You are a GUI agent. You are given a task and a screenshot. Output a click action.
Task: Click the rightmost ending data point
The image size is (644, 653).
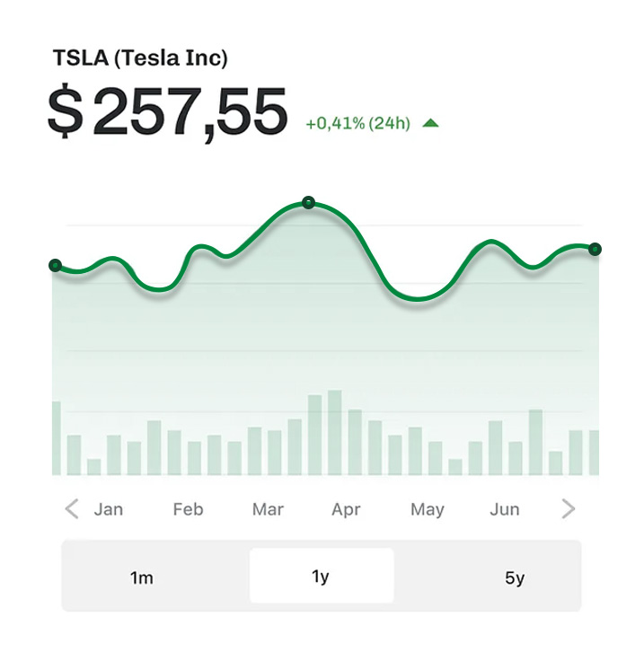(x=595, y=249)
